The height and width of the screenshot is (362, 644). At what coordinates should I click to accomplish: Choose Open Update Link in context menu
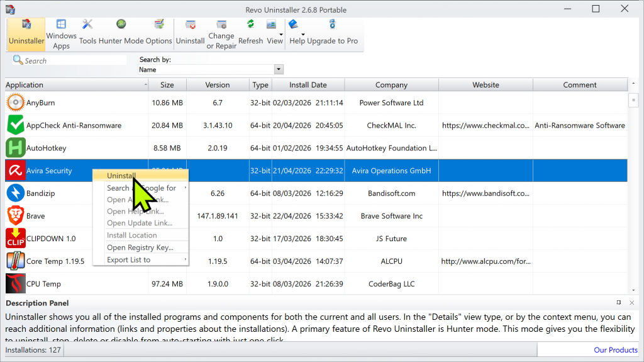click(141, 222)
